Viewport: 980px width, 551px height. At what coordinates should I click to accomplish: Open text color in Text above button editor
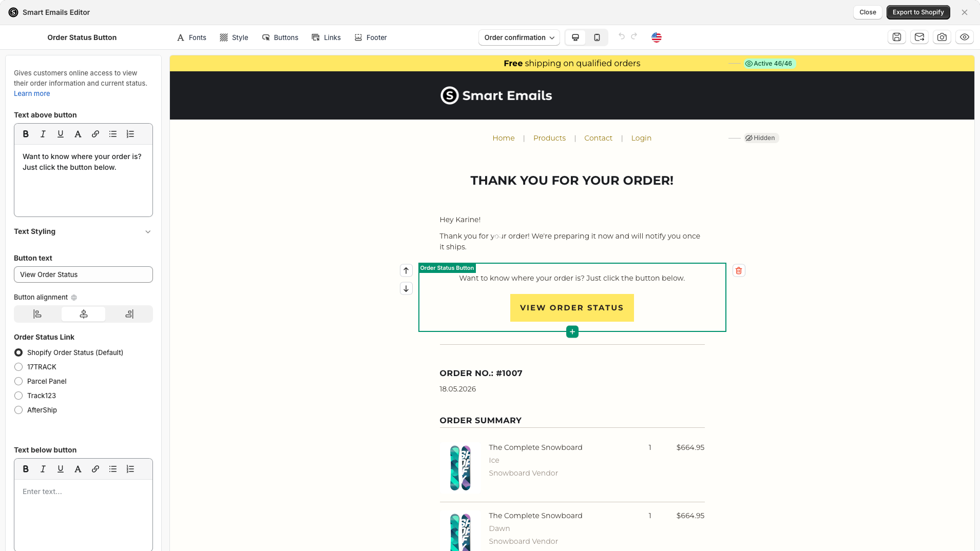coord(78,134)
